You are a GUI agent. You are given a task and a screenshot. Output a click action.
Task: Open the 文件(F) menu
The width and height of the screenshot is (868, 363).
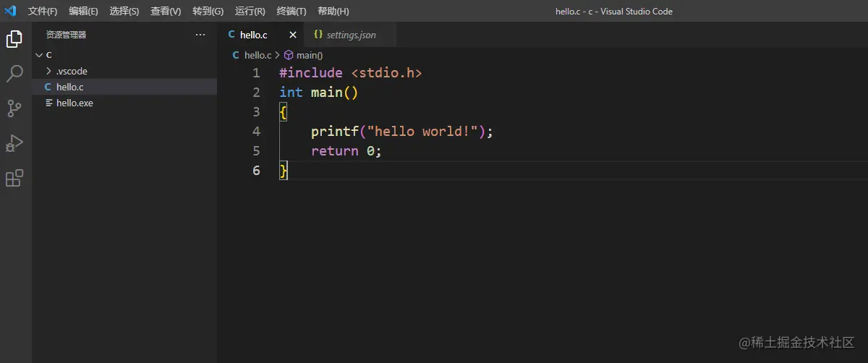(43, 12)
